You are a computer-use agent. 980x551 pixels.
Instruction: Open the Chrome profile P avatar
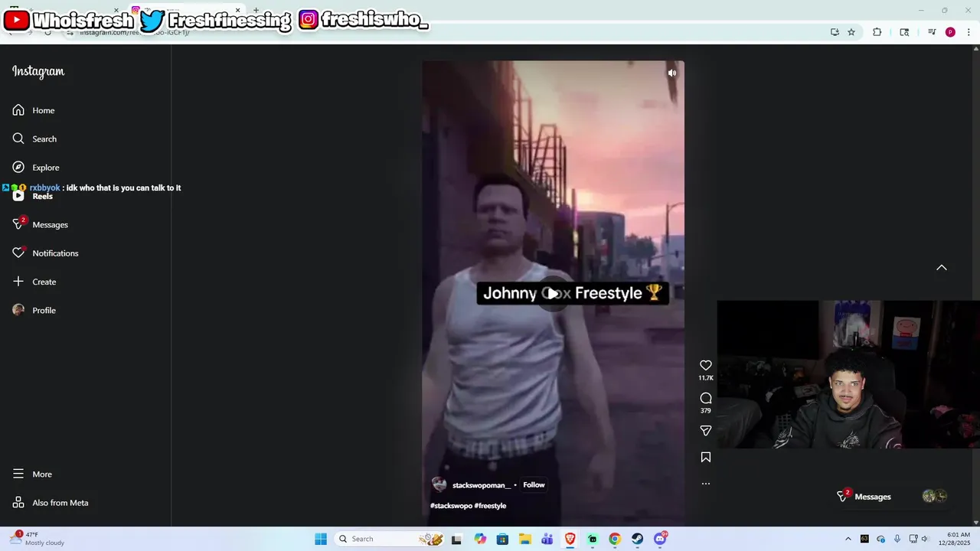pyautogui.click(x=950, y=32)
